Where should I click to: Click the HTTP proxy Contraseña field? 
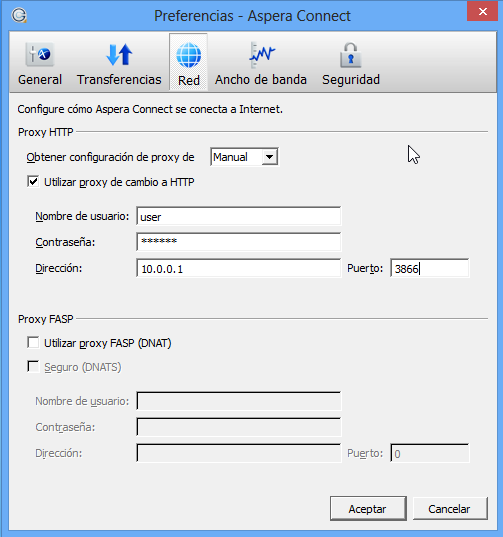click(239, 242)
